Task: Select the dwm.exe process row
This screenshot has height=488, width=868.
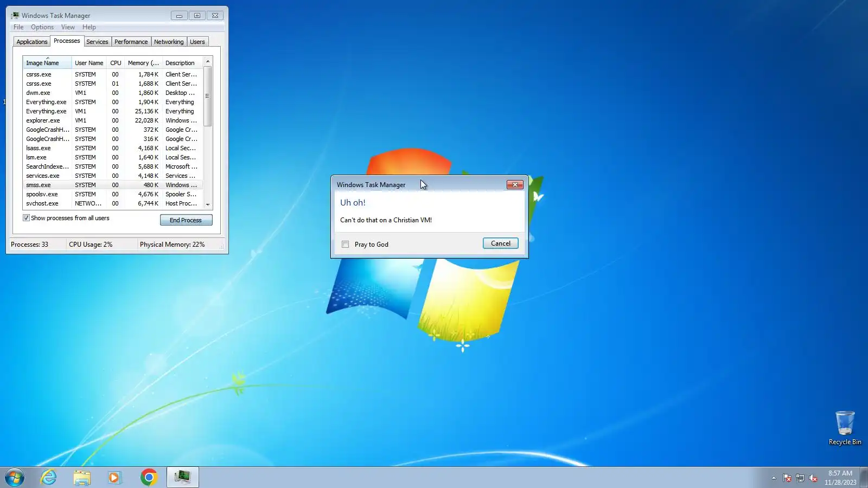Action: click(x=113, y=93)
